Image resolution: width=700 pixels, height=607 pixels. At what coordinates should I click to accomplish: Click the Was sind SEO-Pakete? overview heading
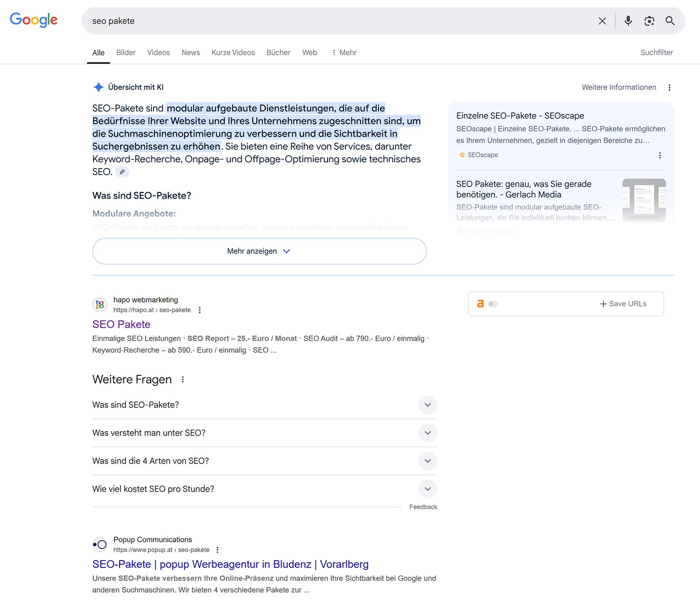pyautogui.click(x=142, y=196)
